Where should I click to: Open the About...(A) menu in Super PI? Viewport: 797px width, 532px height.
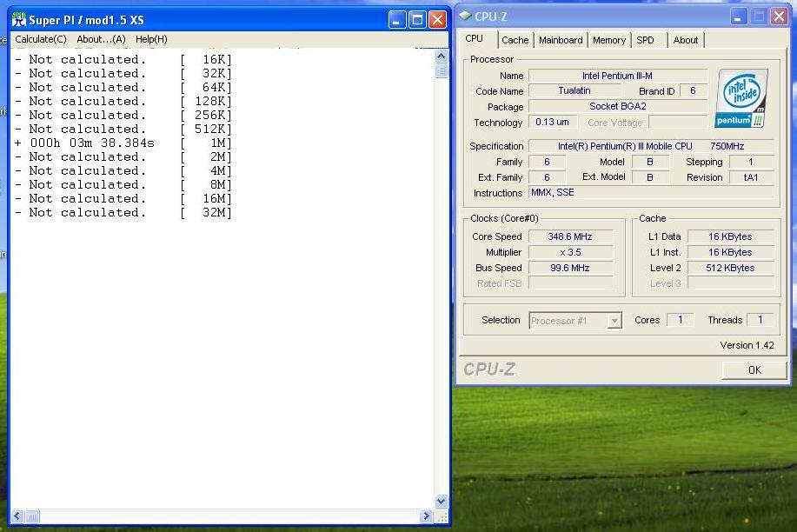[101, 39]
